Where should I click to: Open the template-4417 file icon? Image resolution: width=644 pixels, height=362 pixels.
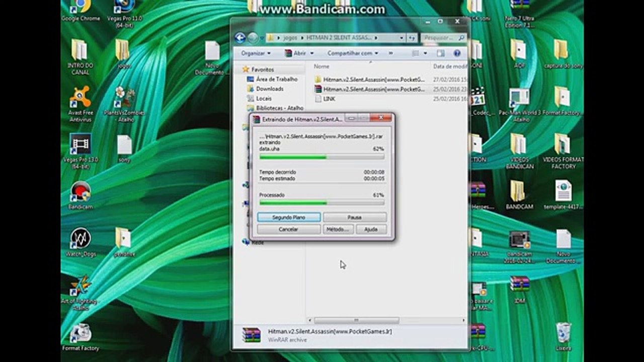563,196
